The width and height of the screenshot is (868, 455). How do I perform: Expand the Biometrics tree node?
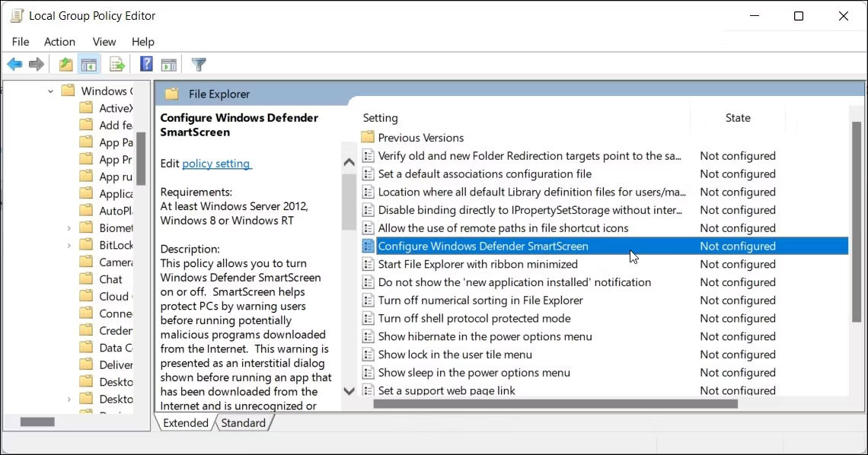pos(69,227)
